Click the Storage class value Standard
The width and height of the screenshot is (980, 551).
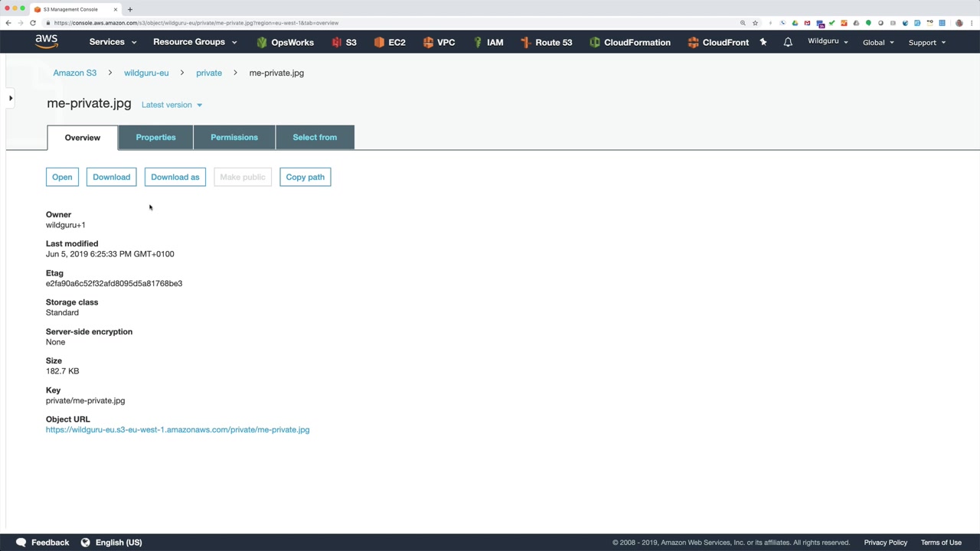tap(62, 312)
